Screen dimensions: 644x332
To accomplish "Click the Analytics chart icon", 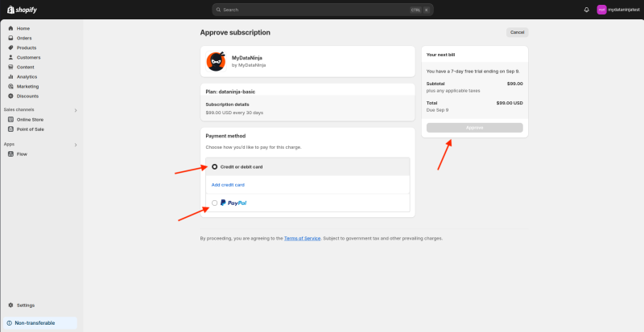I will 10,76.
